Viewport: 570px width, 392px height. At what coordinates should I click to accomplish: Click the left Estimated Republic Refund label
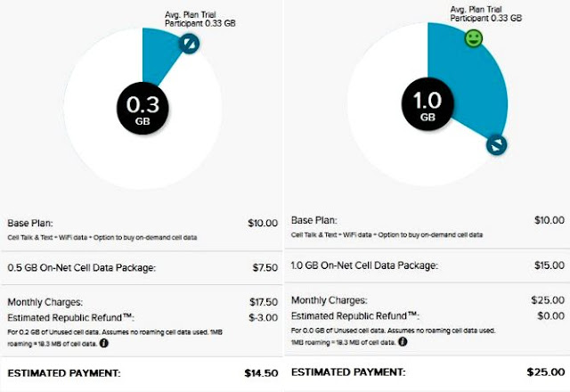tap(71, 318)
